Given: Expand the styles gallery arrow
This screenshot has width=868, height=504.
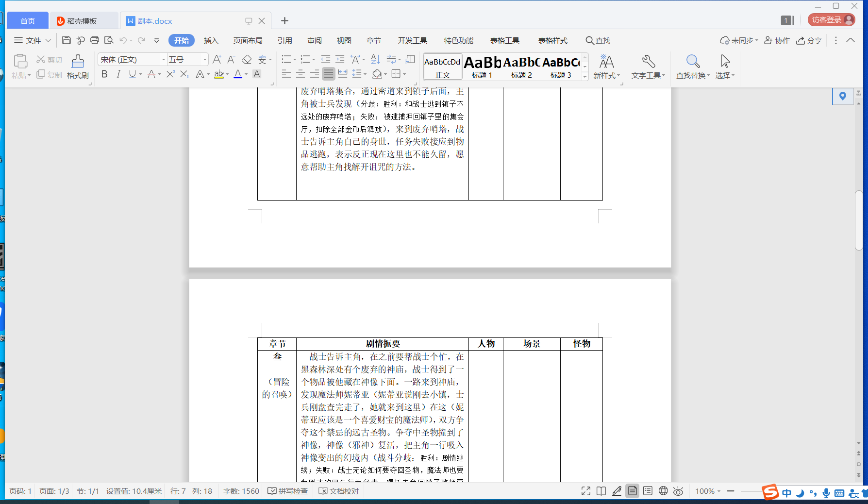Looking at the screenshot, I should pyautogui.click(x=585, y=76).
